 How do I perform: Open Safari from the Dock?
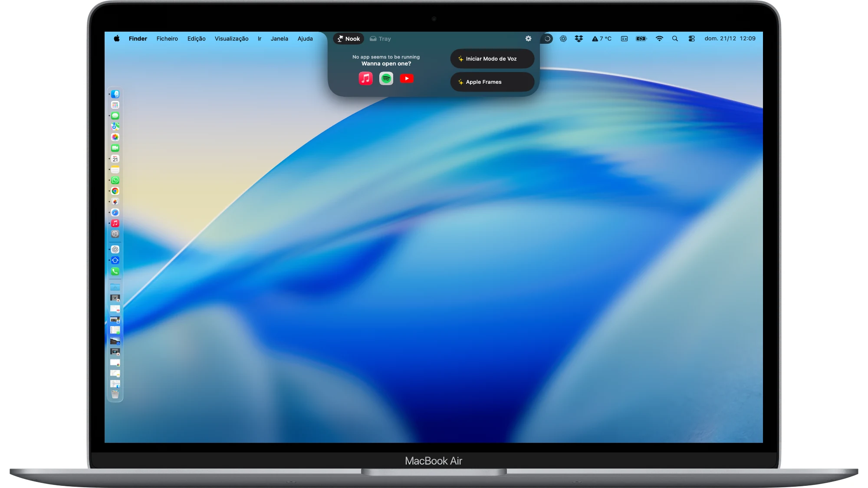pos(115,213)
